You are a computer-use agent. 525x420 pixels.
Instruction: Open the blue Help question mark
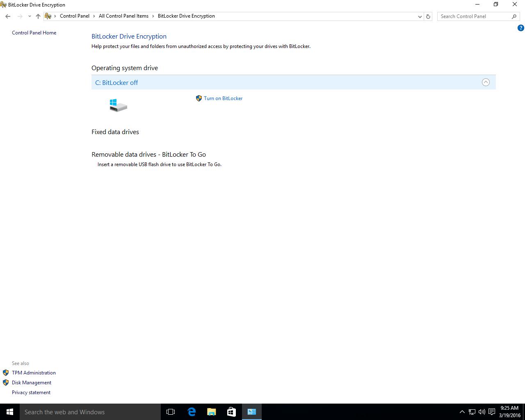coord(521,28)
